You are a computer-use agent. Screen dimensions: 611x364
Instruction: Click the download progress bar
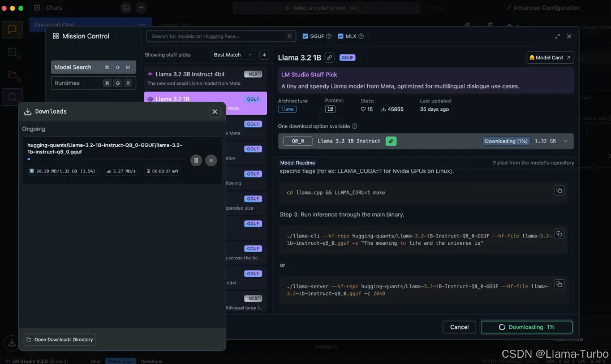click(107, 159)
